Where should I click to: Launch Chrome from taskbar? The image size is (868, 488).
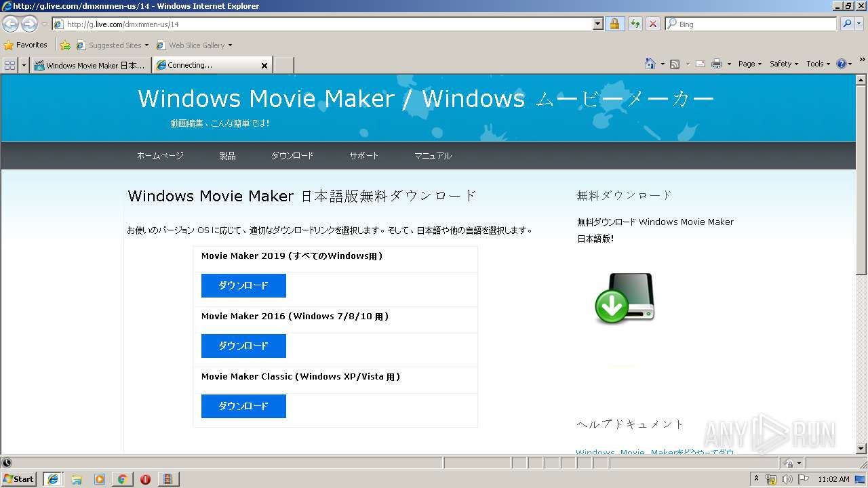122,479
